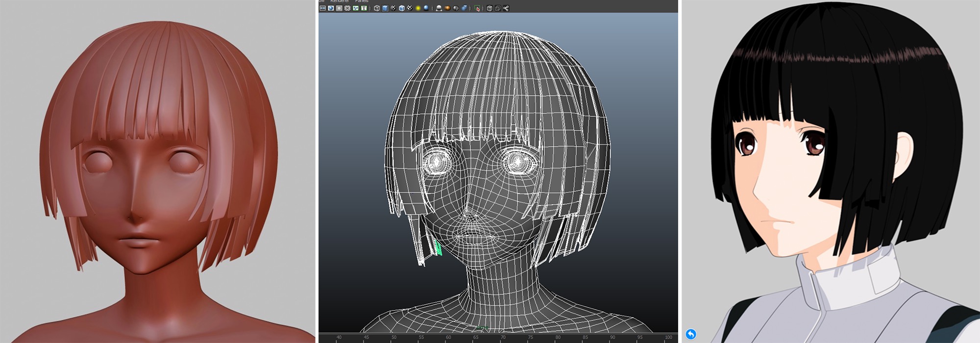Toggle shadows blue sphere icon
Screen dimensions: 980x343
pos(426,8)
